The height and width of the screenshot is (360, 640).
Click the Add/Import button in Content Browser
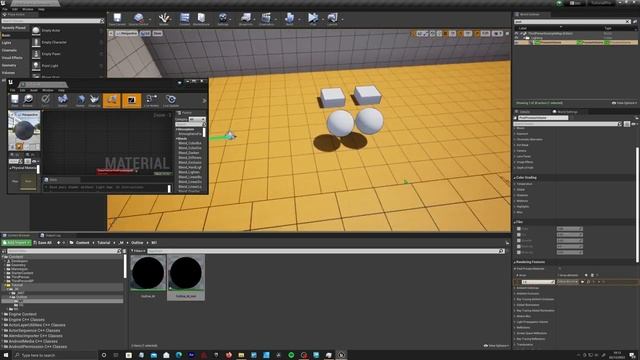pos(17,243)
